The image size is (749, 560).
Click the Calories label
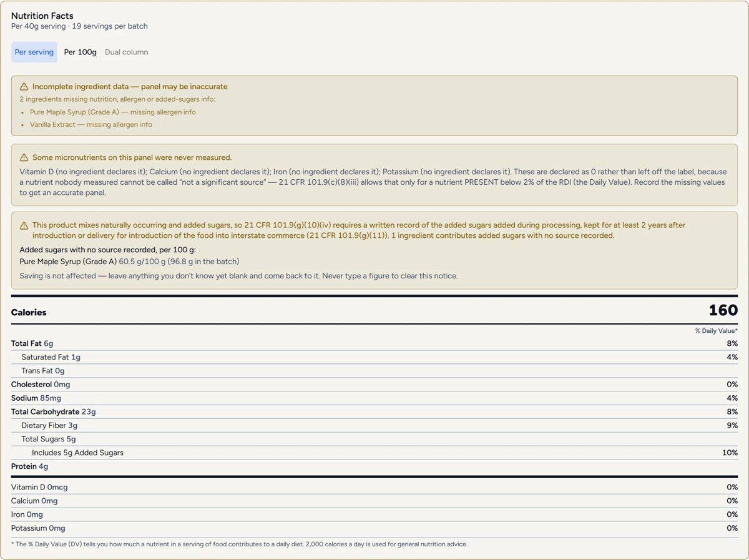[x=29, y=312]
